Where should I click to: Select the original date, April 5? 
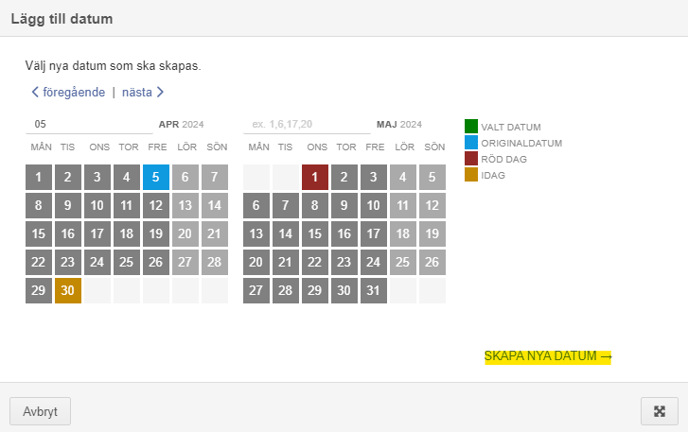point(156,177)
